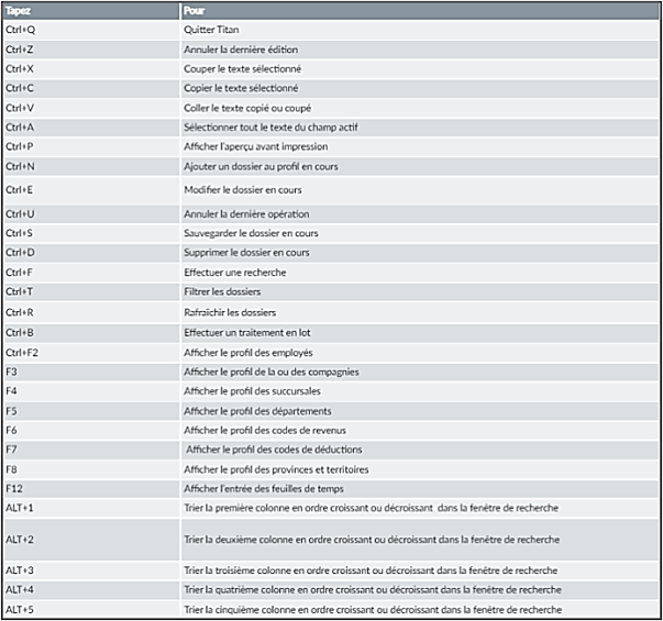
Task: Select the 'Ctrl+F' shortcut cell
Action: [91, 273]
